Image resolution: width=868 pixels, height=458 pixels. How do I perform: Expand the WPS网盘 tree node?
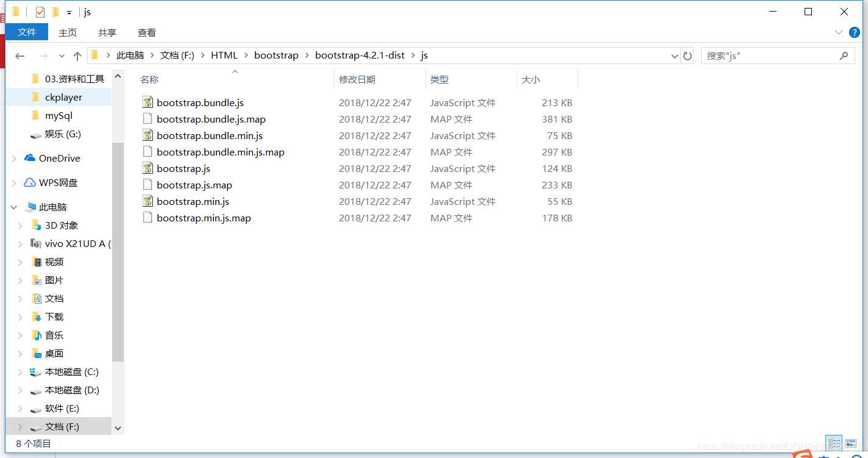14,183
